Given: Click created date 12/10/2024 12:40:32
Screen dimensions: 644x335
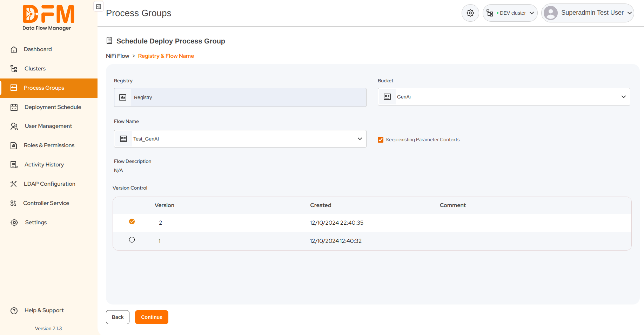Looking at the screenshot, I should point(336,241).
